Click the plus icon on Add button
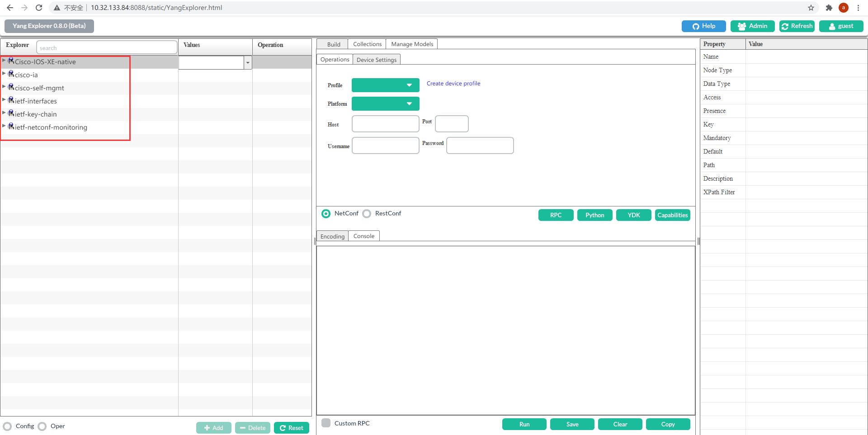868x435 pixels. point(207,428)
